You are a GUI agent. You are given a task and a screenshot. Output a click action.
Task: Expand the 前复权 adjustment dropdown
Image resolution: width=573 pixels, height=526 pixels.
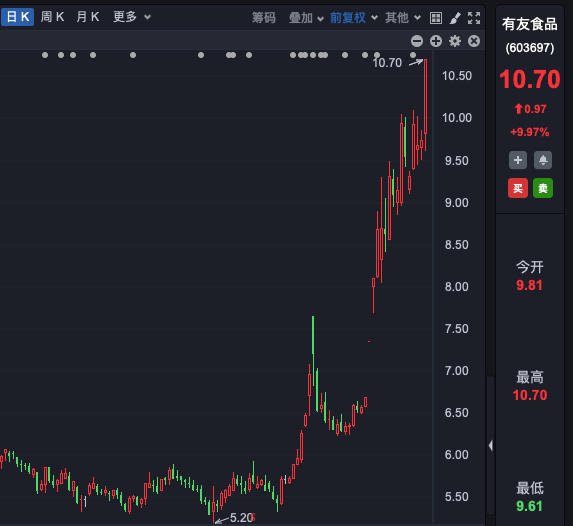(x=353, y=18)
